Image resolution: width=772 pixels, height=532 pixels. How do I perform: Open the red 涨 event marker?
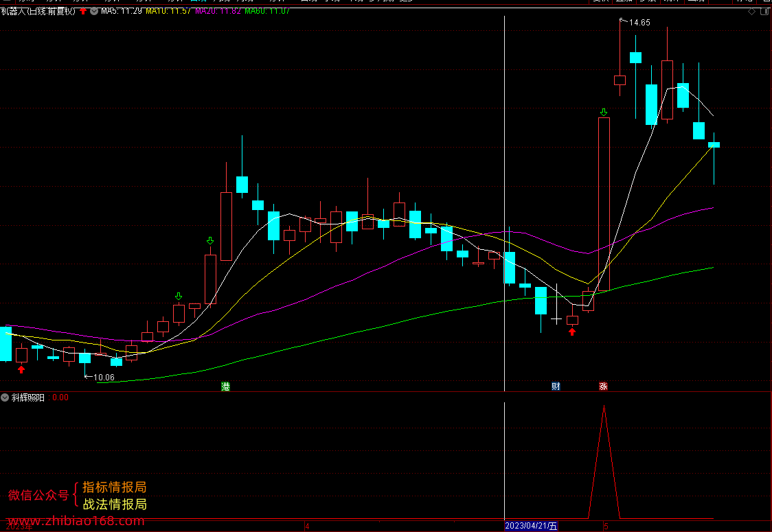pyautogui.click(x=603, y=386)
